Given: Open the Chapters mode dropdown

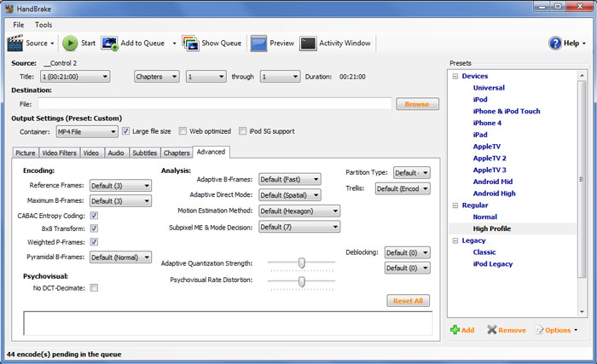Looking at the screenshot, I should pos(156,77).
